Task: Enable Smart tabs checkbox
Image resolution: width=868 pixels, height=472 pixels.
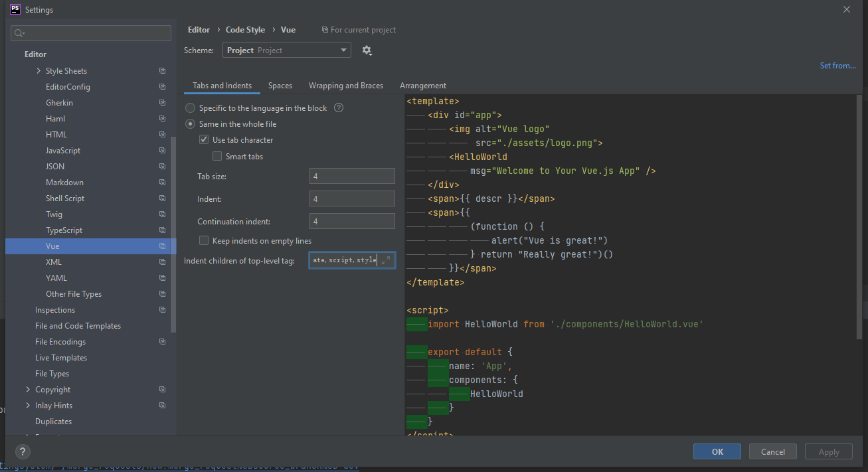Action: point(217,157)
